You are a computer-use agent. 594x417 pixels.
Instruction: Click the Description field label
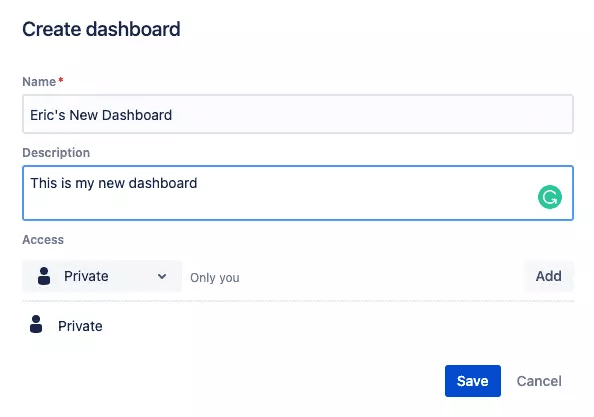click(x=56, y=153)
